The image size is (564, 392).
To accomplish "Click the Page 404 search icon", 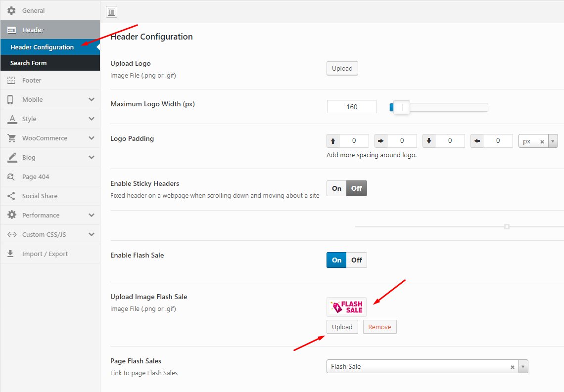I will pos(11,177).
